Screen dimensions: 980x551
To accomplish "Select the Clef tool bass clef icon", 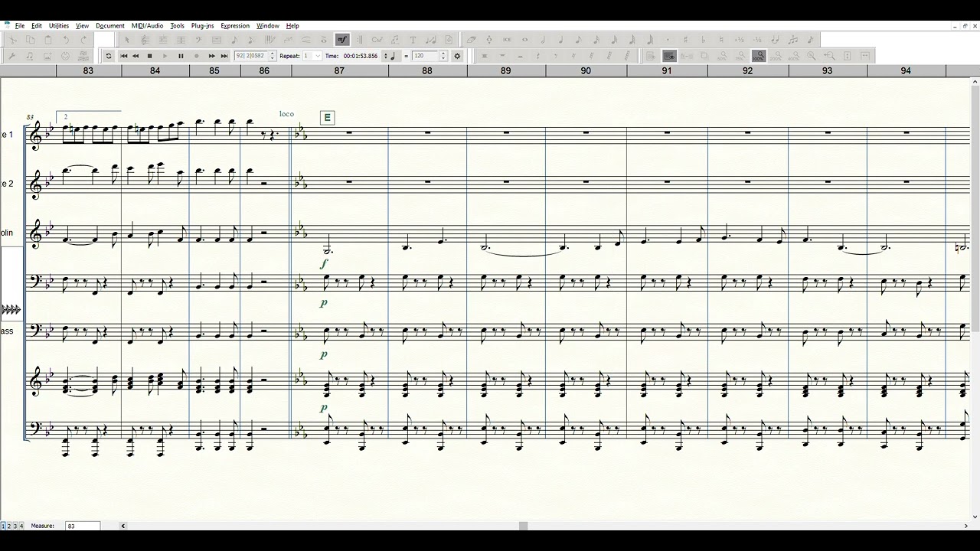I will [198, 40].
